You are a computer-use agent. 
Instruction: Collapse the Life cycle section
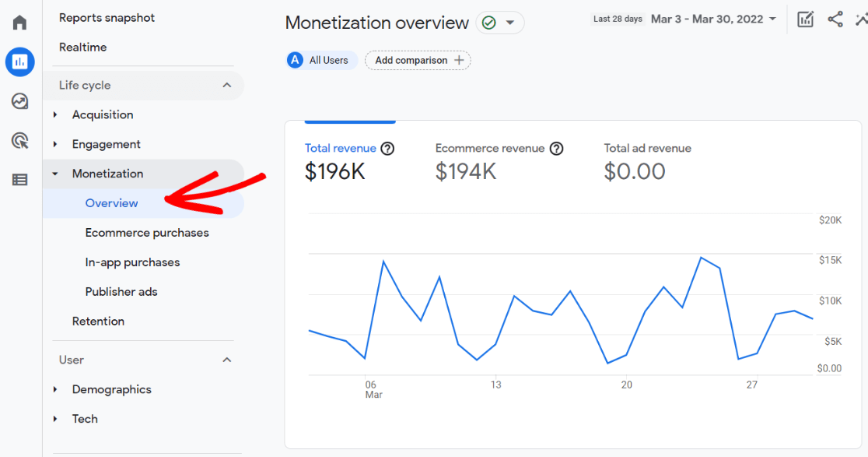227,85
